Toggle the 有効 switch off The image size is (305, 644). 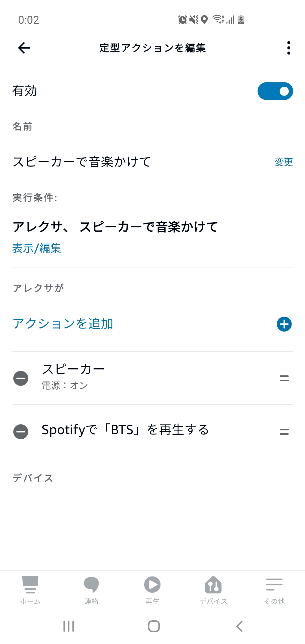click(275, 91)
